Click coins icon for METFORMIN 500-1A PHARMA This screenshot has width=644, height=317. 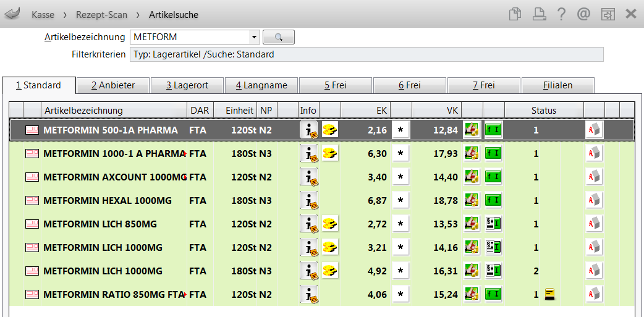coord(330,130)
